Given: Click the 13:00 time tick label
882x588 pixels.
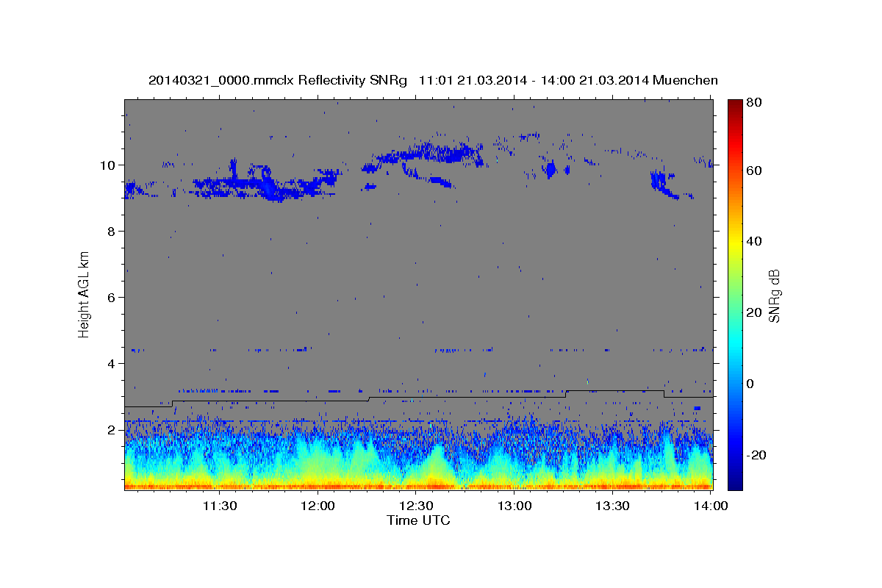Looking at the screenshot, I should tap(514, 506).
